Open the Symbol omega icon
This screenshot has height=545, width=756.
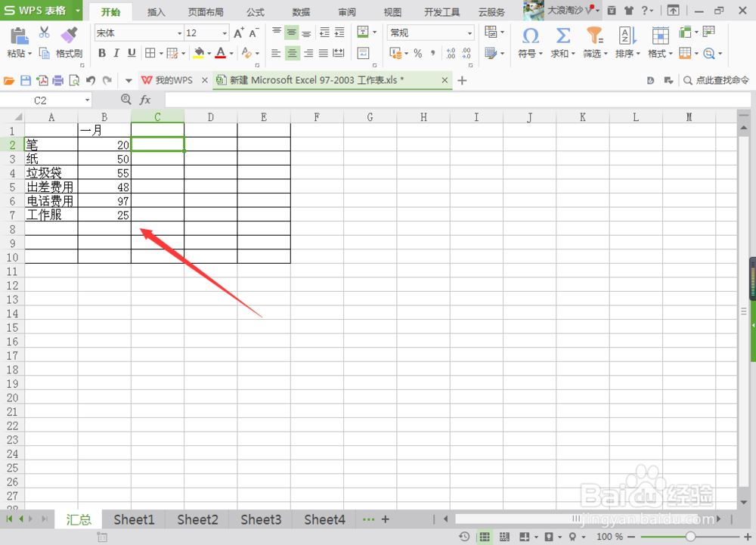tap(531, 36)
